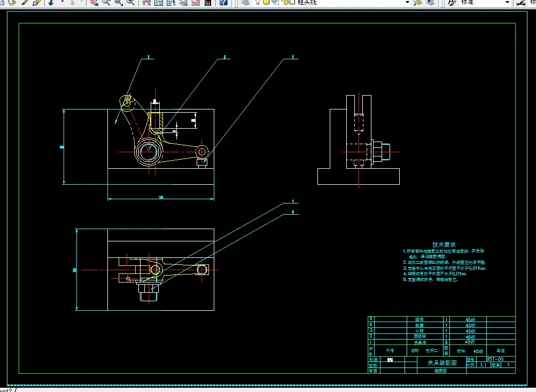Select the 垫圈 part name in row 4
536x392 pixels.
pyautogui.click(x=420, y=325)
